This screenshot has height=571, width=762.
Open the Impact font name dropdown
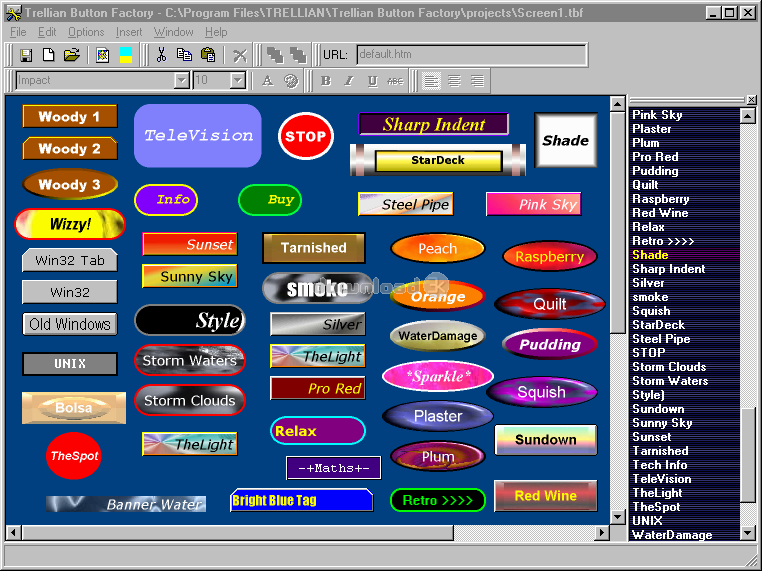pyautogui.click(x=182, y=81)
